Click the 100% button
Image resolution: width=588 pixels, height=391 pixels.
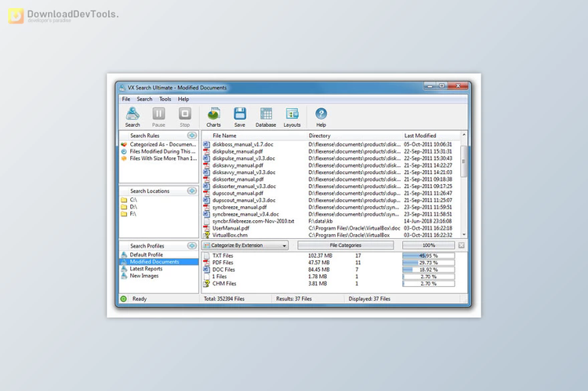[x=429, y=245]
